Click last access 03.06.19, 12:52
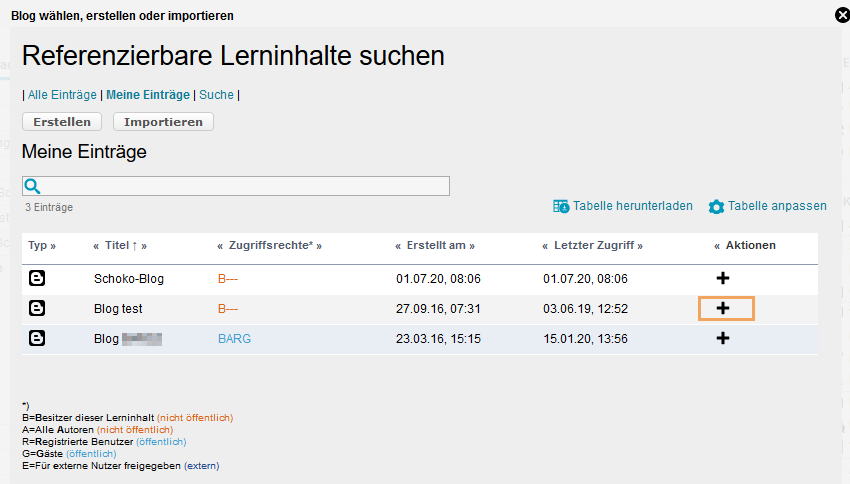The height and width of the screenshot is (484, 850). (585, 308)
